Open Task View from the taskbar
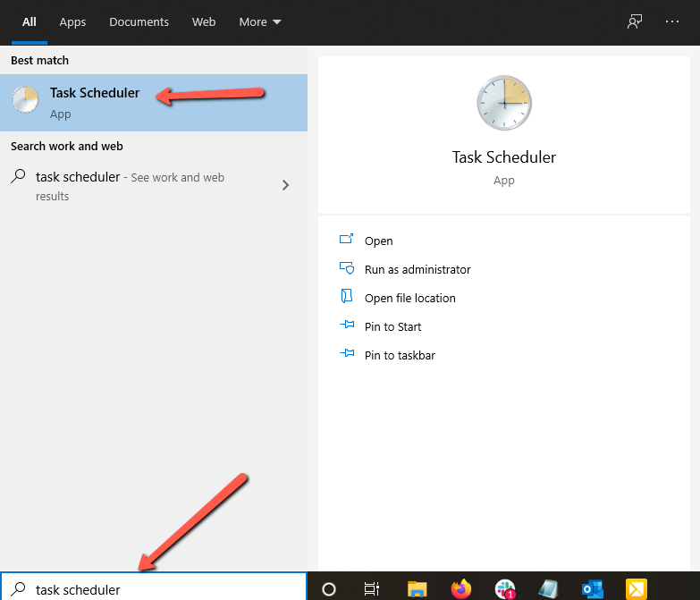Image resolution: width=700 pixels, height=600 pixels. point(371,588)
